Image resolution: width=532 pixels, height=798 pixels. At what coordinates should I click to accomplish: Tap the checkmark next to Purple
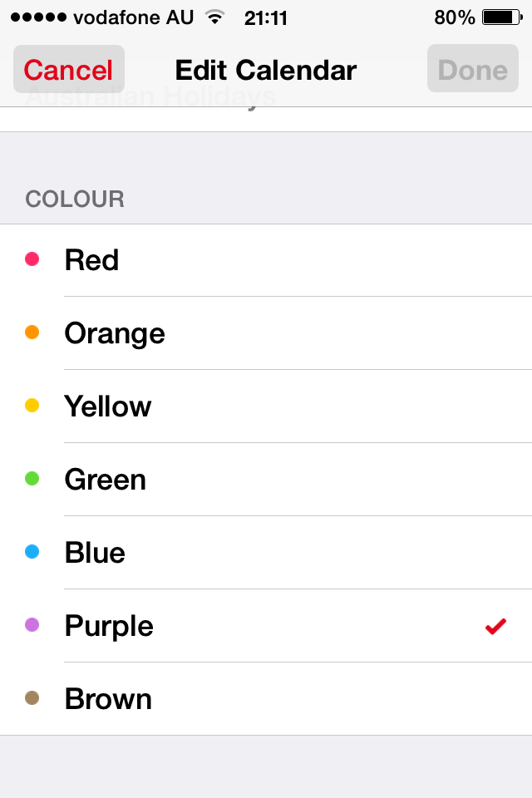point(495,626)
